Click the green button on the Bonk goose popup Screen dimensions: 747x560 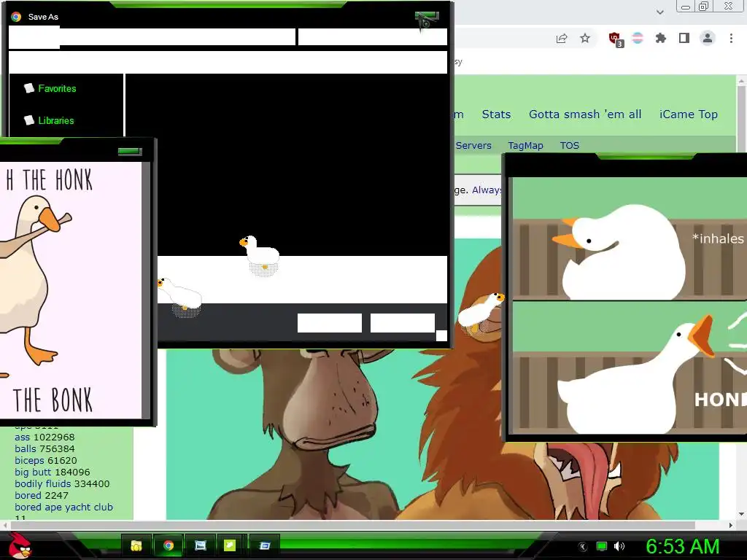(x=130, y=152)
